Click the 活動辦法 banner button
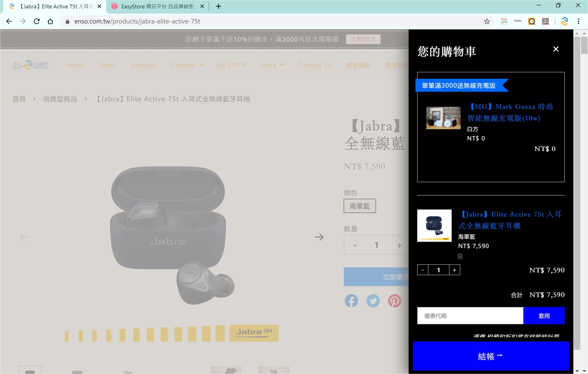Screen dimensions: 588x374 (363, 39)
